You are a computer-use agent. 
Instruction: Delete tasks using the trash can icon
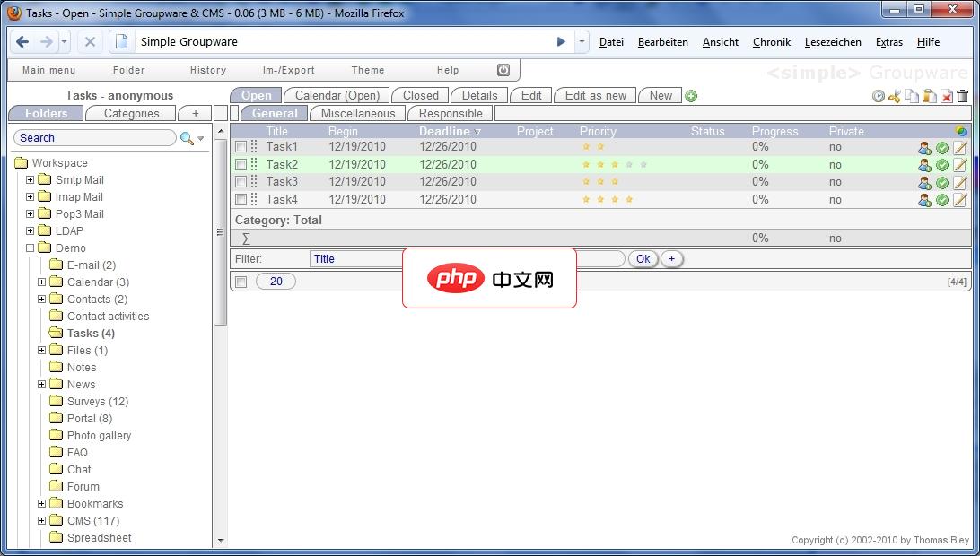[x=962, y=96]
